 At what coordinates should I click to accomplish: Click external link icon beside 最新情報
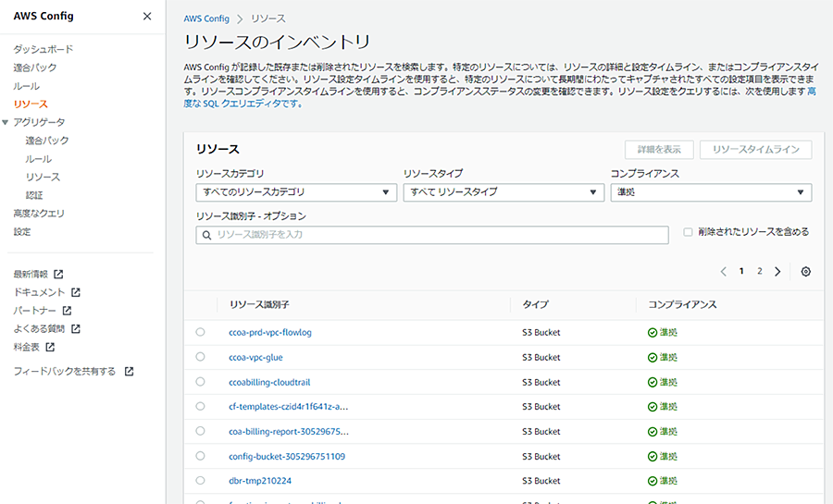click(58, 275)
